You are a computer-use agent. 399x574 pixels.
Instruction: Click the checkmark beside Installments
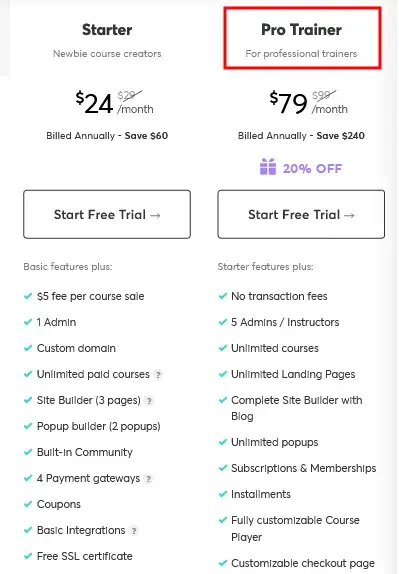click(223, 494)
